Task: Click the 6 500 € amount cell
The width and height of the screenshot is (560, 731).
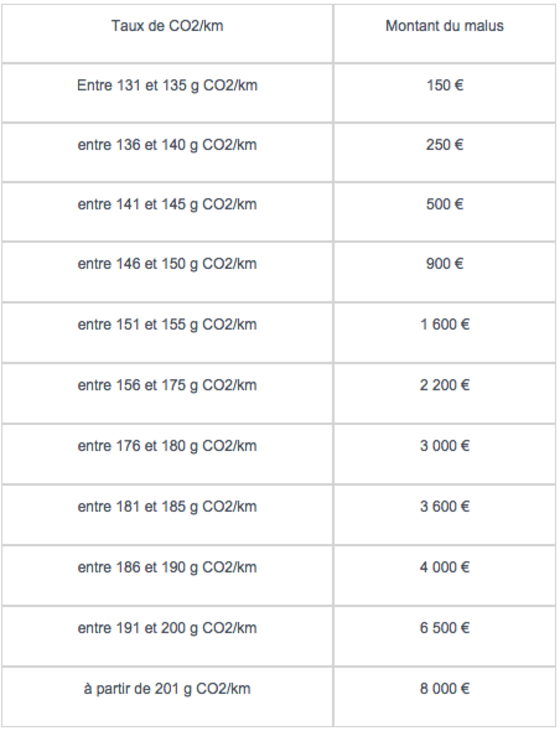Action: click(444, 636)
